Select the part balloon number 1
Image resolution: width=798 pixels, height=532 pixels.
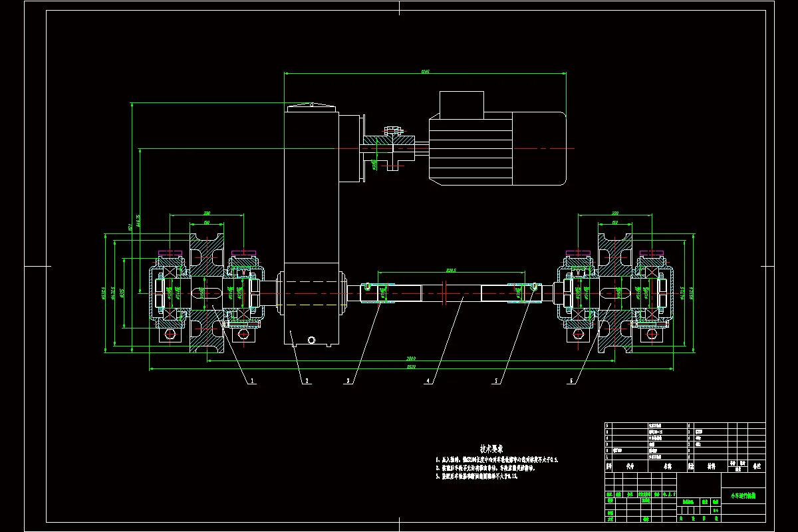tap(252, 382)
